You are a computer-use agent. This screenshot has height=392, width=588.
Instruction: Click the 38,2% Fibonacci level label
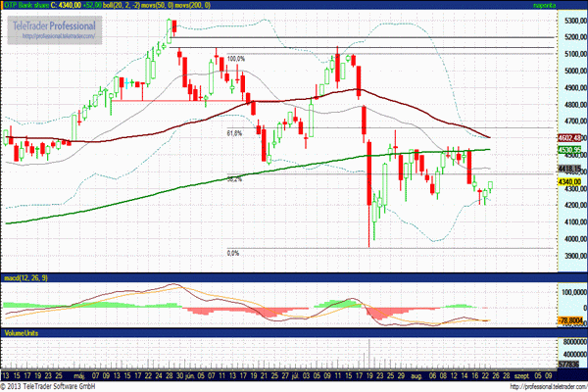click(234, 179)
